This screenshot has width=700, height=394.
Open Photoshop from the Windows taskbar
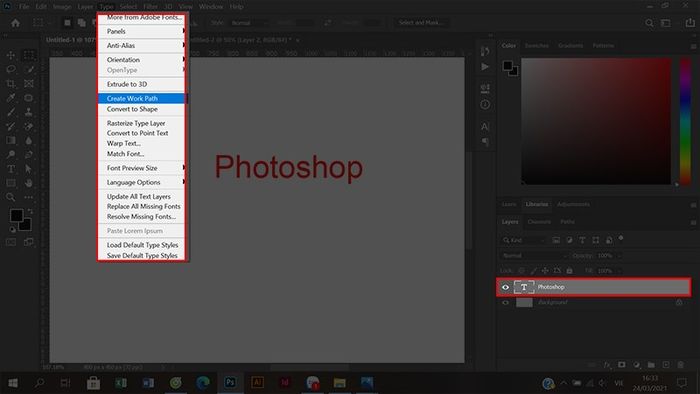(230, 382)
